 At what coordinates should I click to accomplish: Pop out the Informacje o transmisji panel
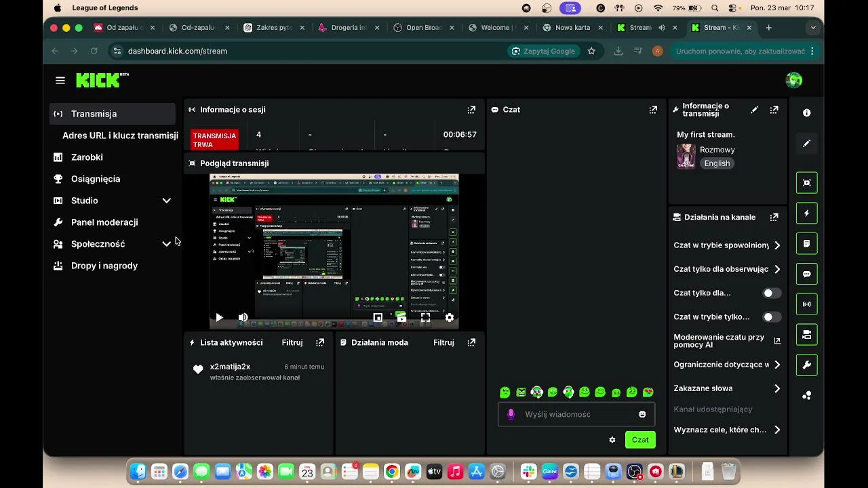tap(774, 110)
